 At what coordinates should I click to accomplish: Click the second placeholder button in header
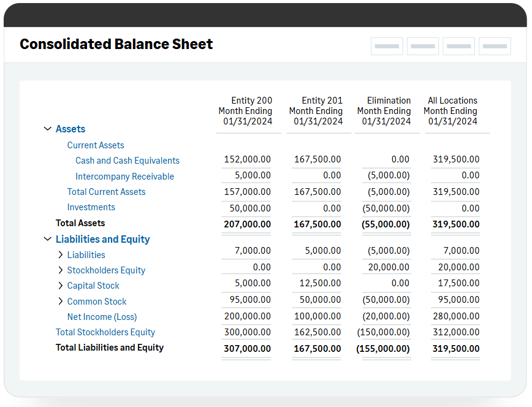pyautogui.click(x=423, y=46)
